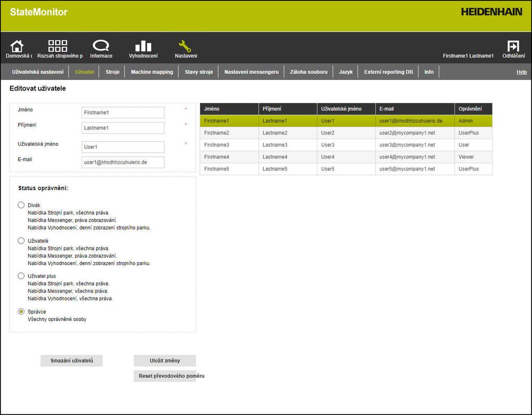Click the Uživatelské jméno column header
This screenshot has height=415, width=532.
[x=346, y=109]
